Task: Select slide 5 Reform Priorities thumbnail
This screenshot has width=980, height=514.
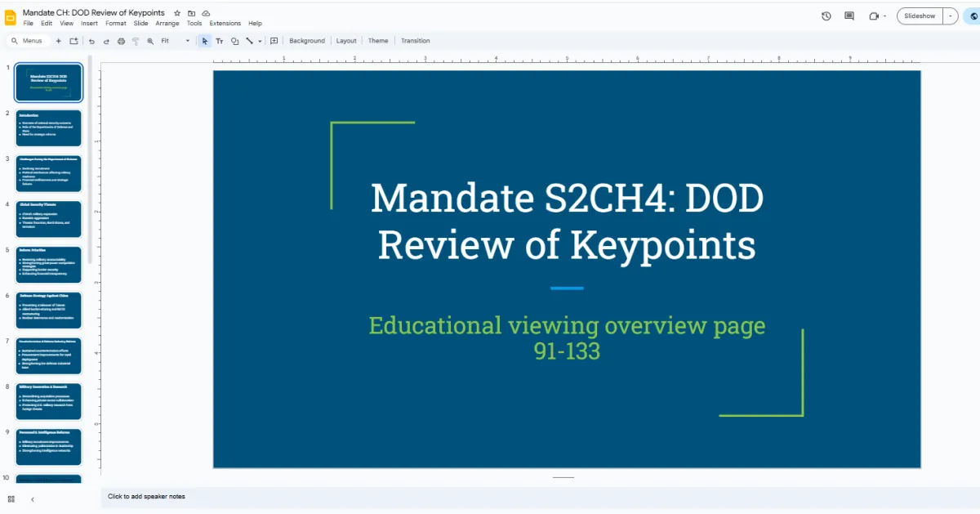Action: coord(48,265)
